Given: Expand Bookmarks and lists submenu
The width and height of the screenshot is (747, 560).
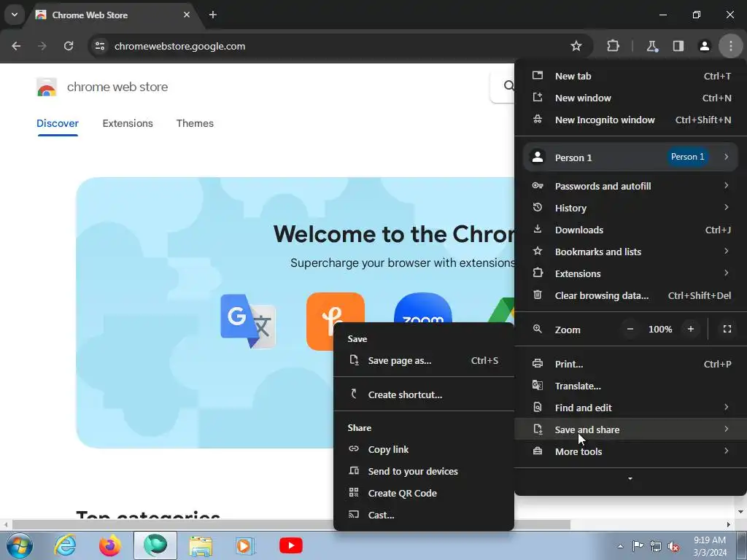Looking at the screenshot, I should 631,252.
